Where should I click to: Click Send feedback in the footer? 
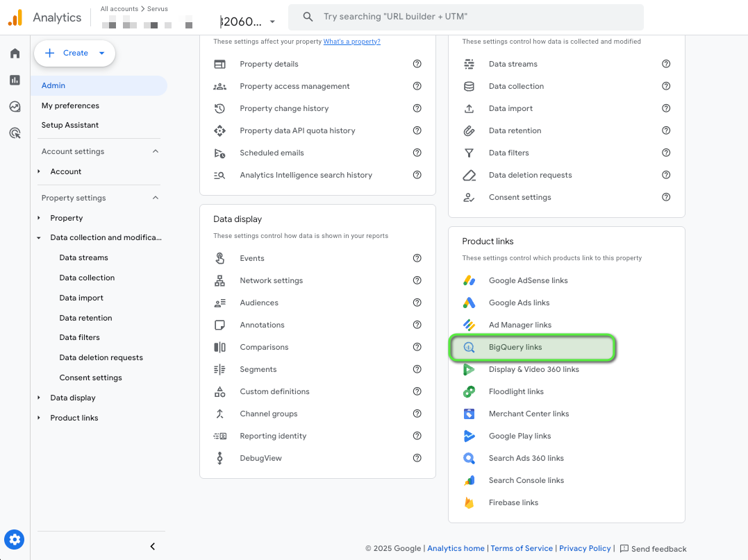tap(653, 549)
